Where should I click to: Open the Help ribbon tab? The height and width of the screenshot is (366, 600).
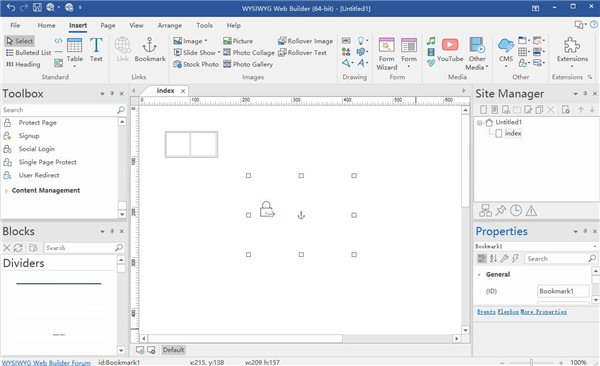[233, 25]
